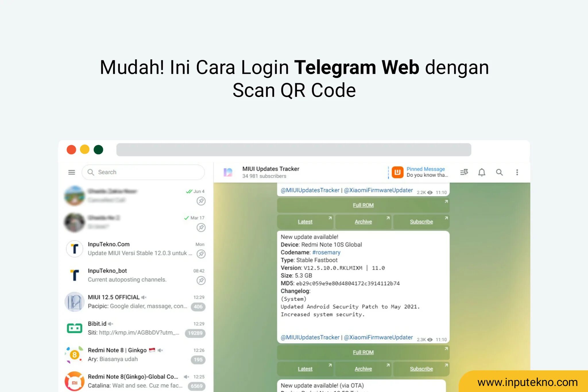This screenshot has width=588, height=392.
Task: Click the hamburger menu icon
Action: 72,172
